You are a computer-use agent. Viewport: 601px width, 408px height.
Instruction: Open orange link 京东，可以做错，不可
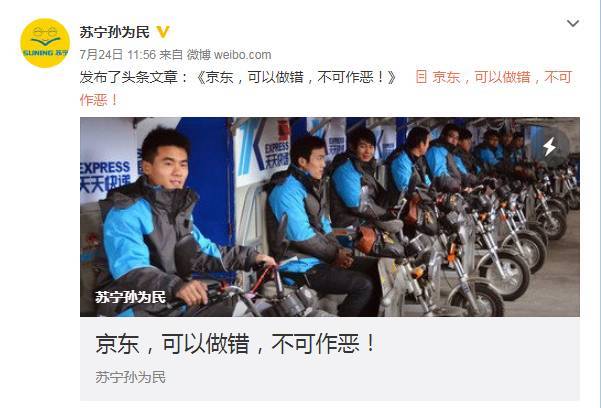[502, 77]
